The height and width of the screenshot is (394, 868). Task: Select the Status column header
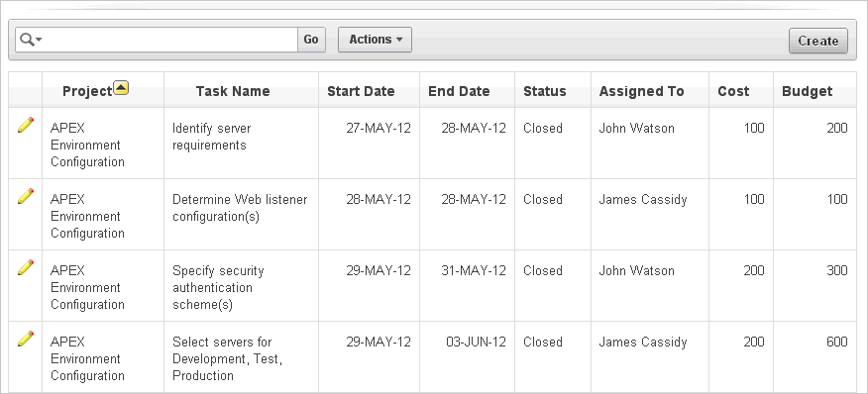pyautogui.click(x=545, y=91)
